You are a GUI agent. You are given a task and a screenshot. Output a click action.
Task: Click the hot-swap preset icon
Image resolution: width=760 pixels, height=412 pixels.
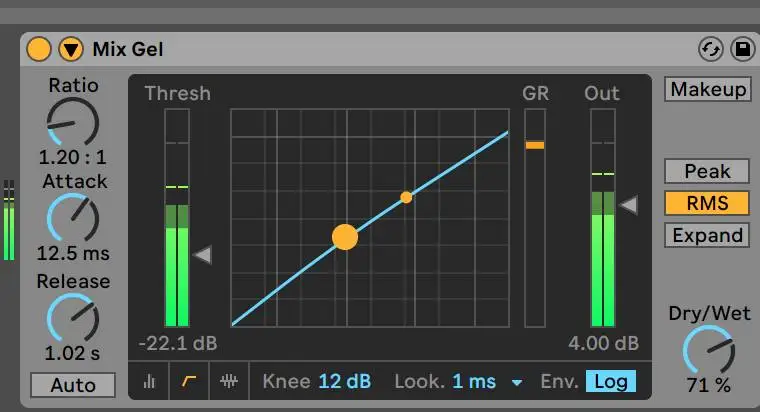710,49
